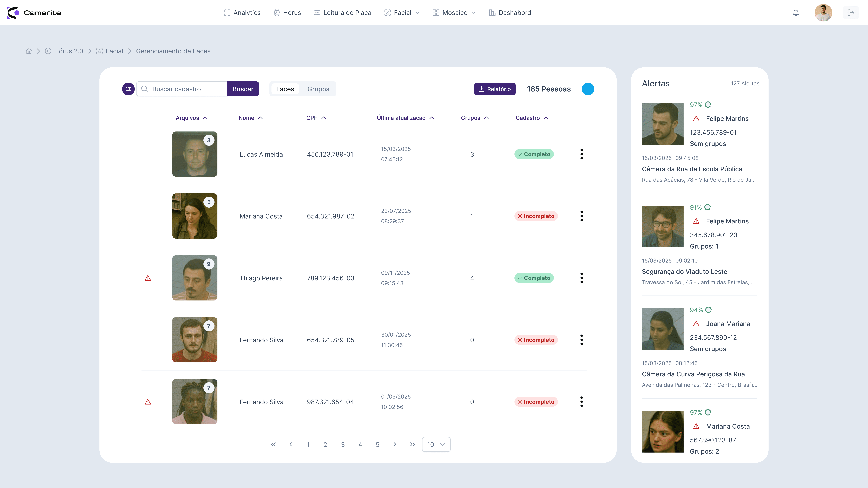
Task: Click the Gerenciamento de Faces breadcrumb
Action: click(x=173, y=51)
